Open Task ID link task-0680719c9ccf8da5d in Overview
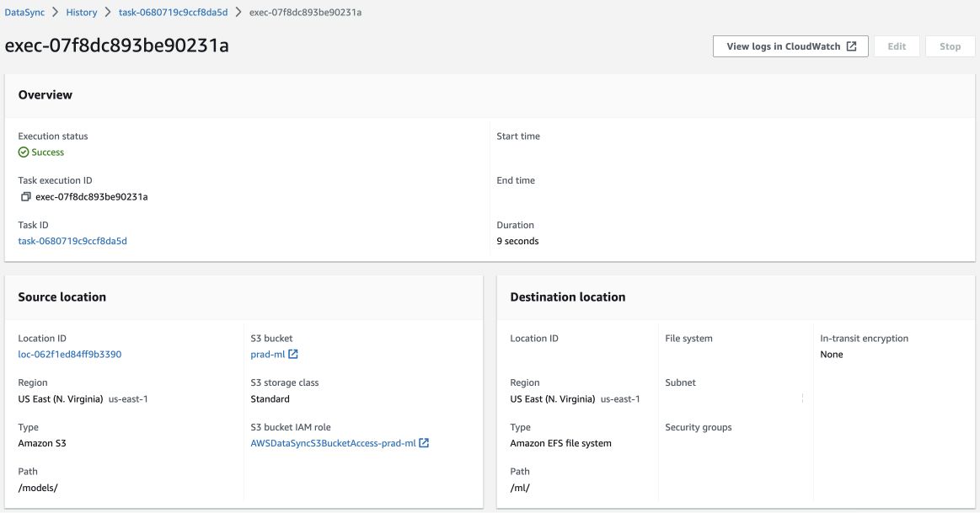 coord(72,241)
